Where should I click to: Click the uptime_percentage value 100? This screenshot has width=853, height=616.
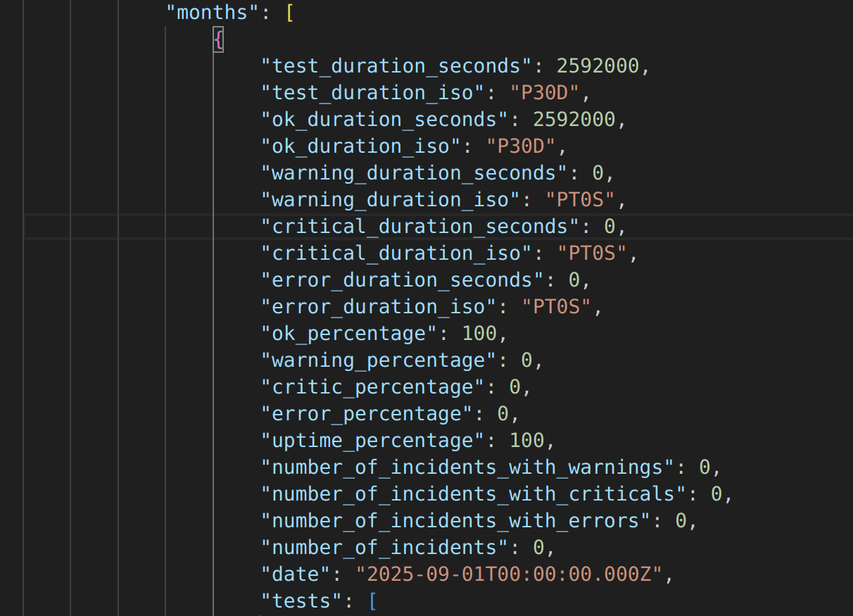(x=526, y=441)
